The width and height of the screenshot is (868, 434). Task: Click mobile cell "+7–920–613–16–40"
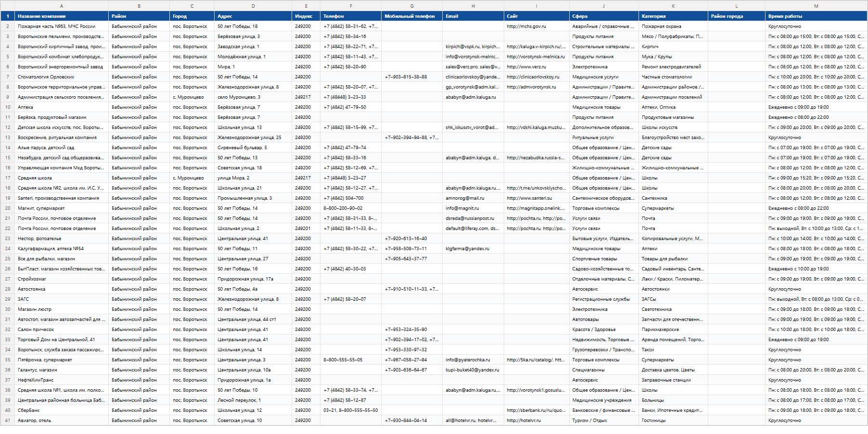(412, 239)
